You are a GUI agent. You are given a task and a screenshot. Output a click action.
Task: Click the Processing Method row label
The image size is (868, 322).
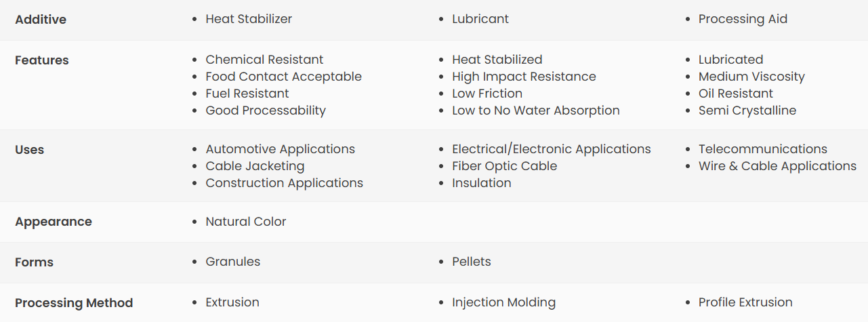click(x=74, y=303)
